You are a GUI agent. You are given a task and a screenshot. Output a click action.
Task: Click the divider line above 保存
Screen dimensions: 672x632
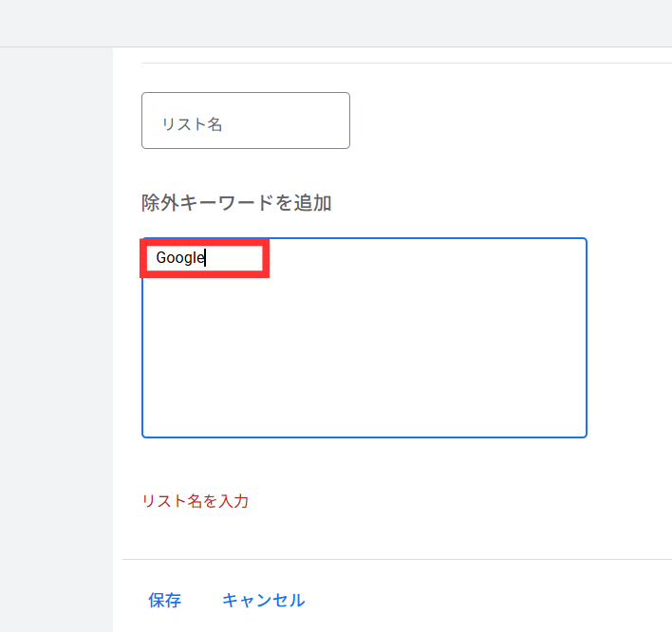[x=397, y=559]
